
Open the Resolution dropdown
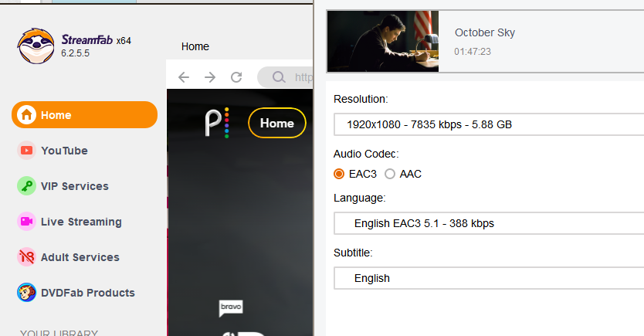[x=488, y=124]
